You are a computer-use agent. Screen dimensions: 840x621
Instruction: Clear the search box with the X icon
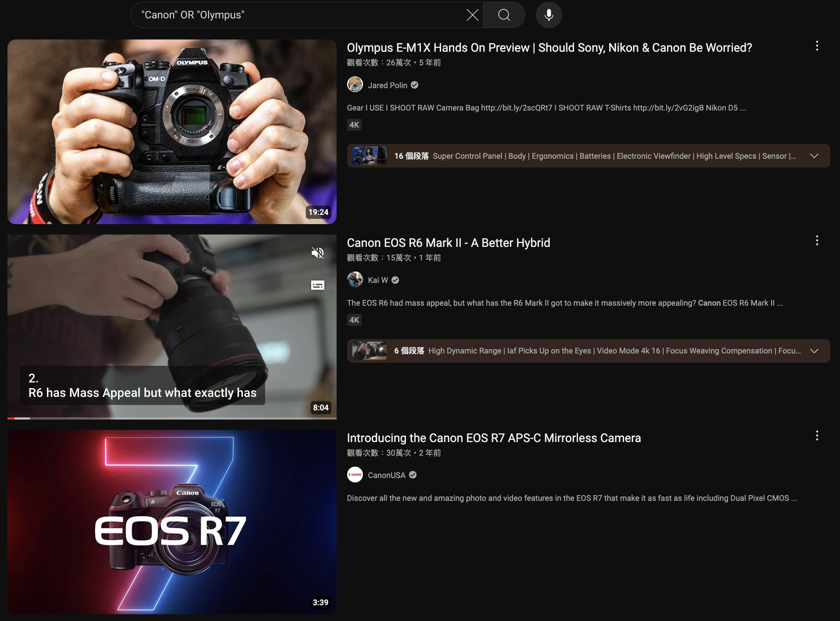[x=472, y=15]
